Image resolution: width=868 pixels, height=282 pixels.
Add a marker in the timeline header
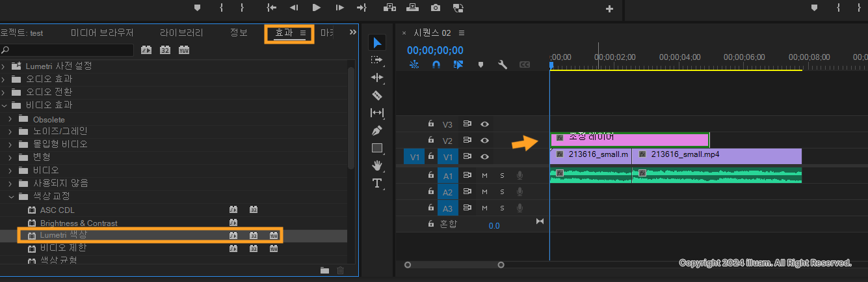[481, 64]
